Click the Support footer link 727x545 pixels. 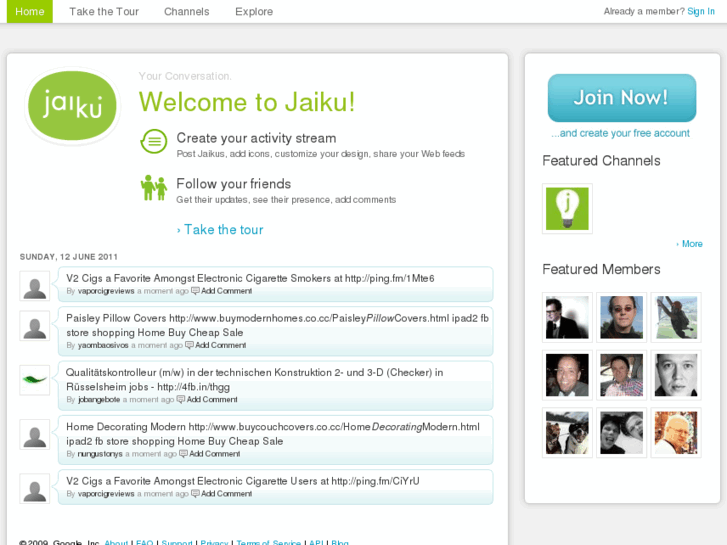tap(177, 542)
